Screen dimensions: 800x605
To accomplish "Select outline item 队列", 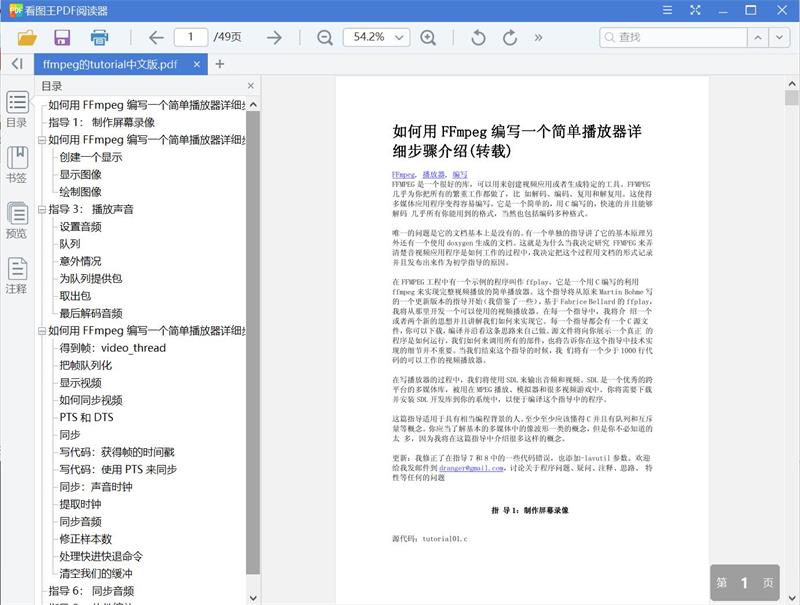I will (x=70, y=244).
